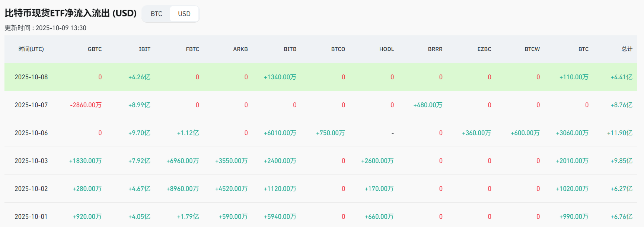The height and width of the screenshot is (227, 644).
Task: Click the 2025-10-06 date cell
Action: pos(31,133)
